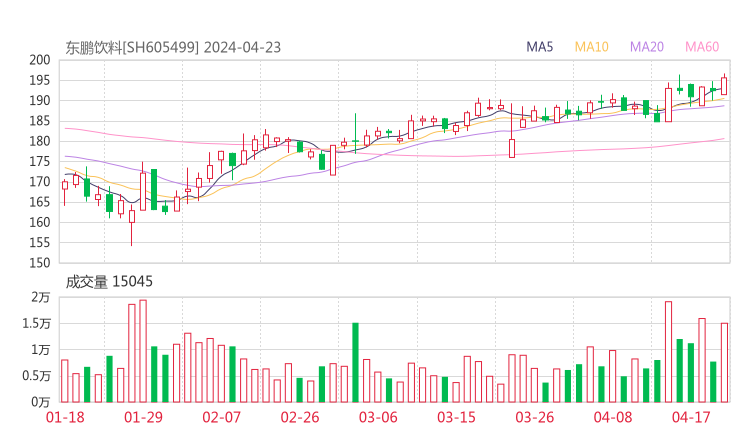The height and width of the screenshot is (440, 740).
Task: Click the 04-08 date label
Action: [x=613, y=417]
